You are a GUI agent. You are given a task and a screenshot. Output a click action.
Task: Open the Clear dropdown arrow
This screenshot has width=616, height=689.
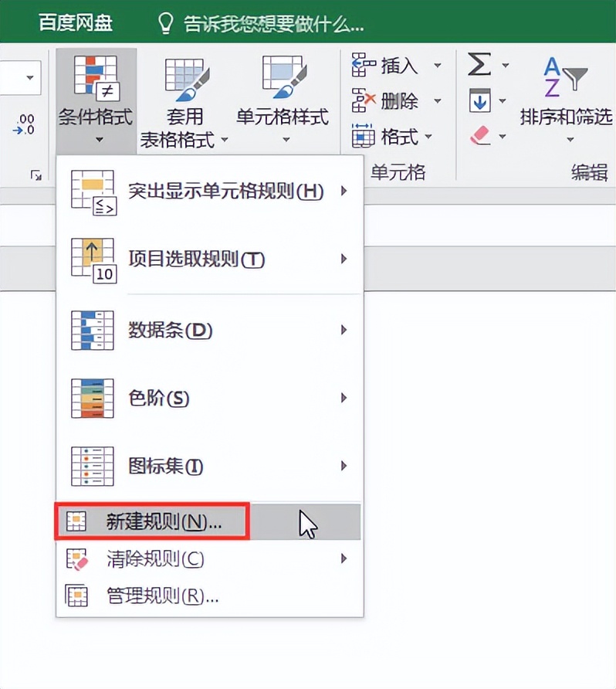(503, 136)
